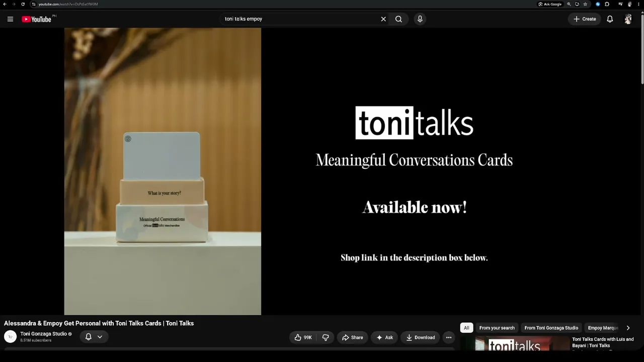The image size is (644, 362).
Task: Select the 'From your search' chip
Action: pyautogui.click(x=497, y=328)
